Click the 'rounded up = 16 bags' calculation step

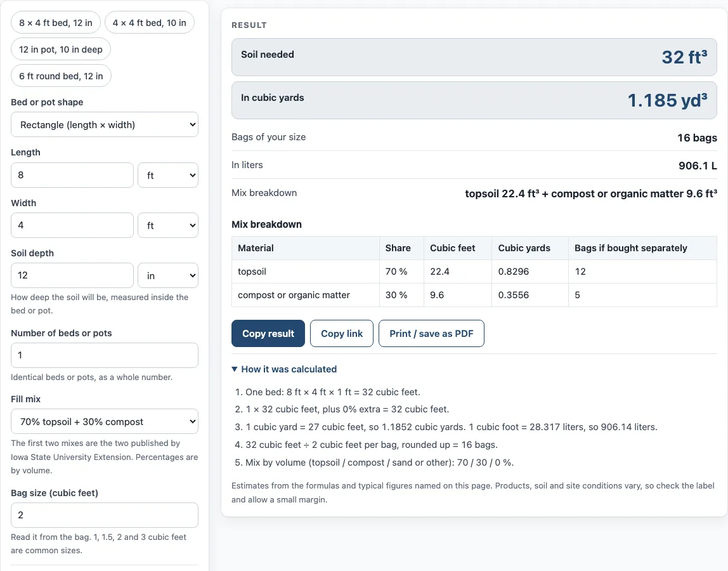tap(372, 445)
